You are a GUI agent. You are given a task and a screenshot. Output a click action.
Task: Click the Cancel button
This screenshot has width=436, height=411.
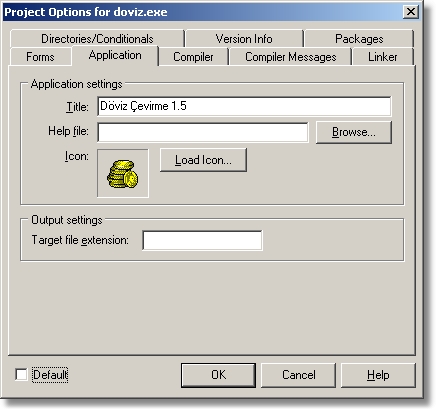pos(298,375)
